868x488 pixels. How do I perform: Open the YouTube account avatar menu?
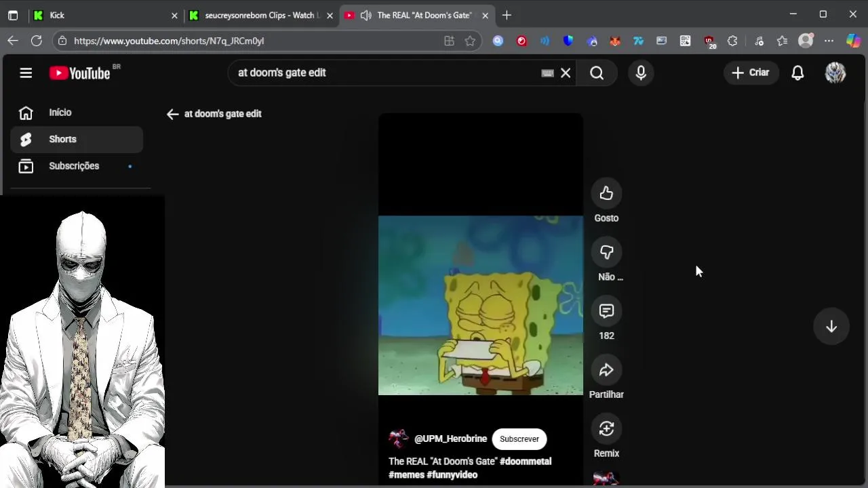(835, 73)
